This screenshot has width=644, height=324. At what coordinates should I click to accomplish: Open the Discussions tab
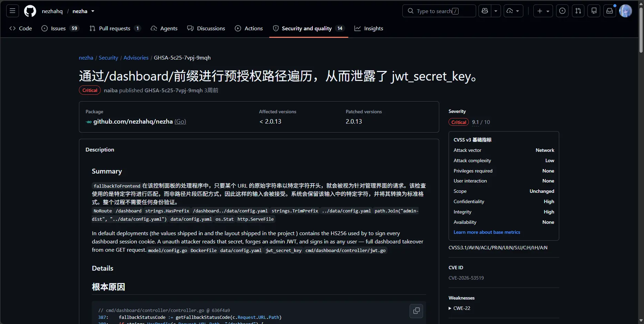[x=206, y=28]
